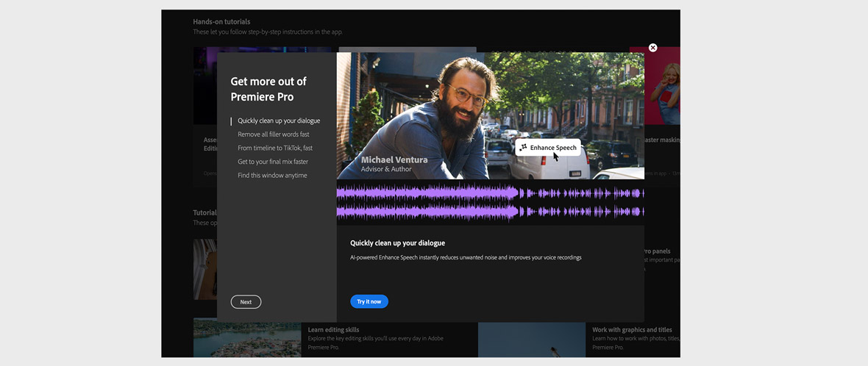Click the AI-powered Enhance Speech description text
Screen dimensions: 868x366
[x=466, y=258]
